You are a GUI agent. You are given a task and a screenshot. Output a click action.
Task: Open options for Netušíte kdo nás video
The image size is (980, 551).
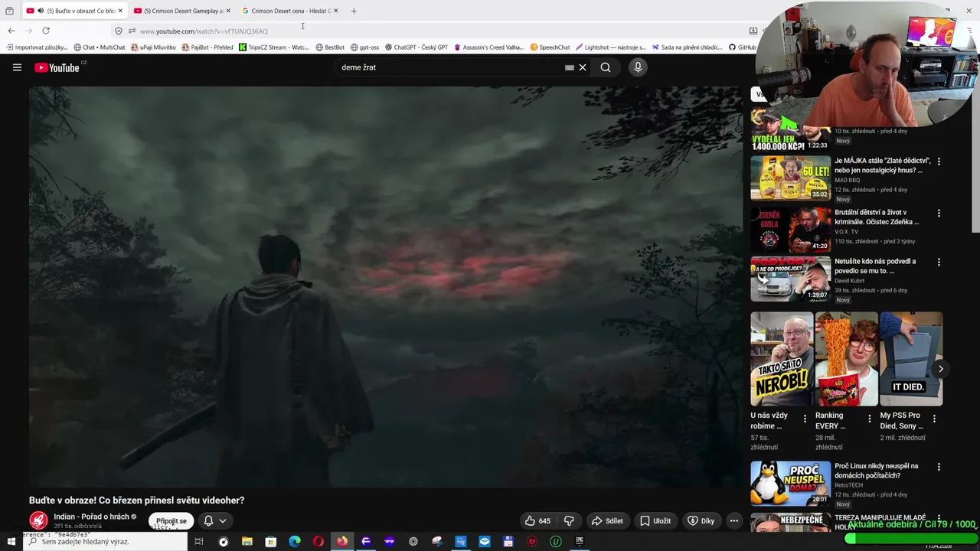(x=939, y=262)
